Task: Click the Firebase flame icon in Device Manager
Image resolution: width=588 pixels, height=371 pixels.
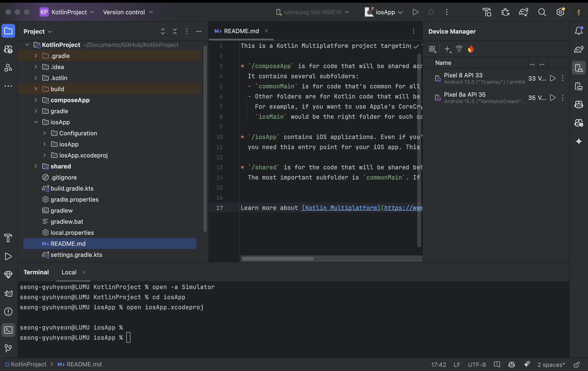Action: tap(470, 49)
